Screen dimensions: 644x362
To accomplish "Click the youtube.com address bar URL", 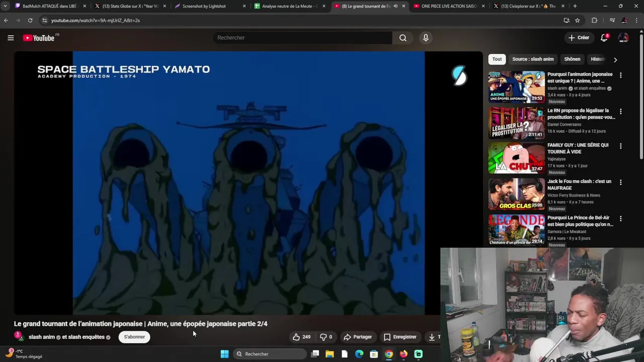I will 96,21.
